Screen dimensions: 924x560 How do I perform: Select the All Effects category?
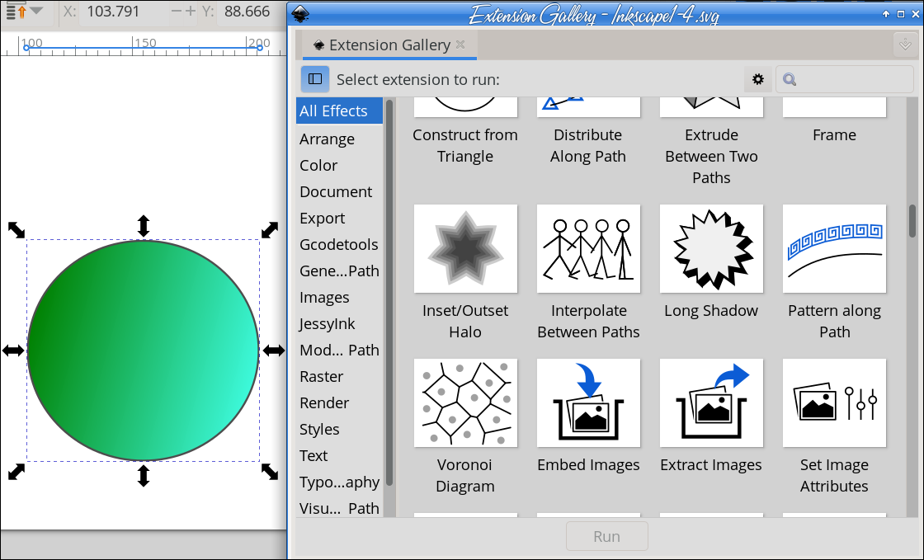click(x=339, y=111)
